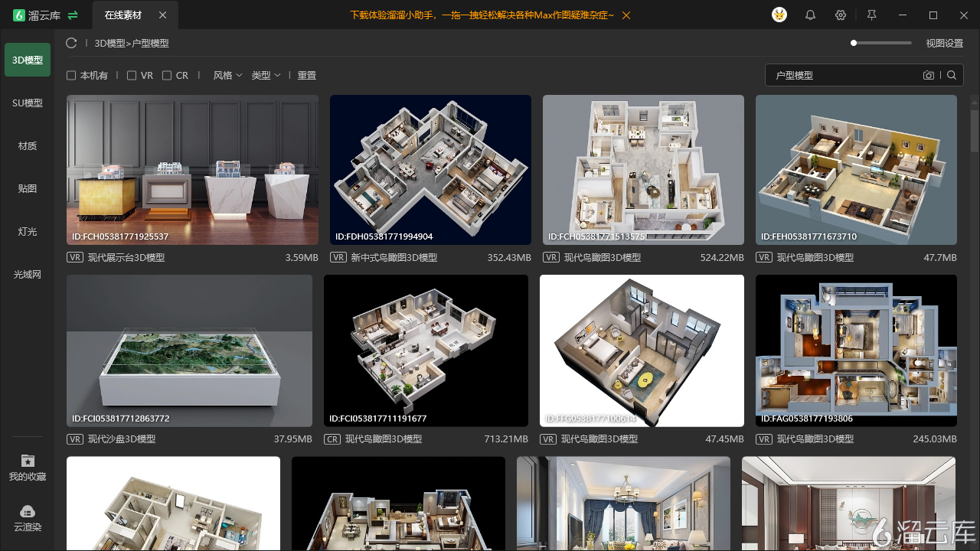
Task: Open thumbnail with ID FEH05381771673710
Action: (x=856, y=170)
